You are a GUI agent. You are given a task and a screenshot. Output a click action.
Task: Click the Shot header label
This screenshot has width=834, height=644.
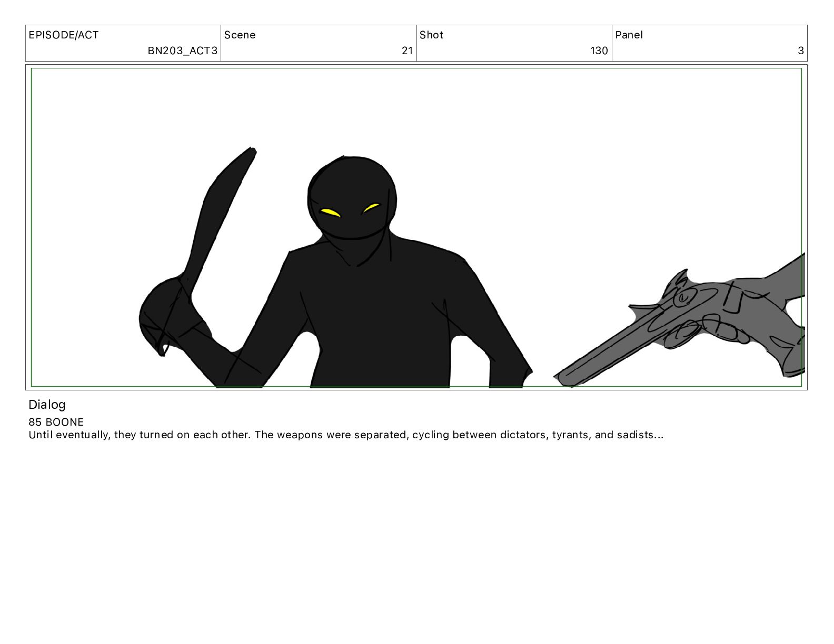pos(431,35)
